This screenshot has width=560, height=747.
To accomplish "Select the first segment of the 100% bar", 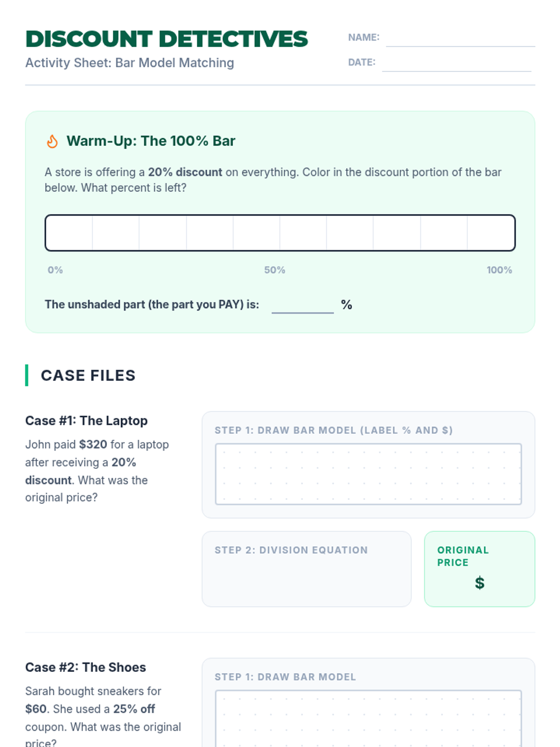I will 69,233.
